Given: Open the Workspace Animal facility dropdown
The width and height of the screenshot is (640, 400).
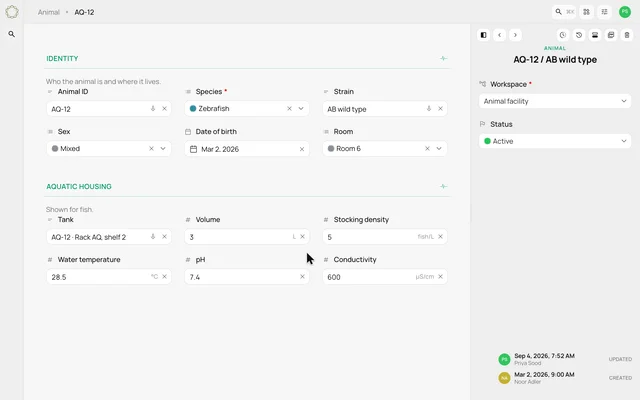Looking at the screenshot, I should pyautogui.click(x=555, y=101).
